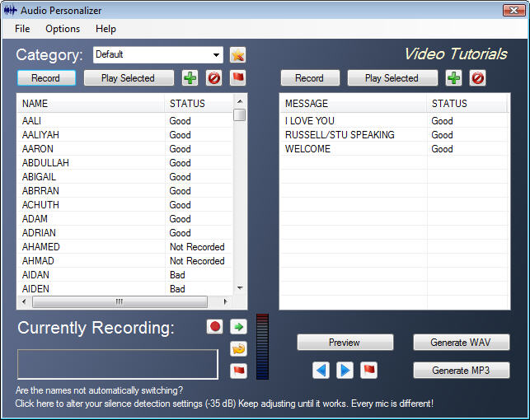Add a new message with green plus
The height and width of the screenshot is (420, 530).
[454, 78]
